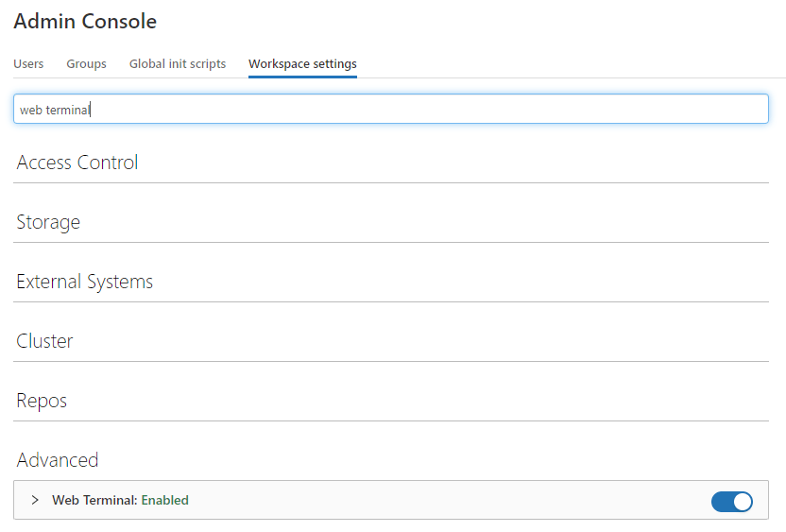Image resolution: width=786 pixels, height=532 pixels.
Task: Expand the Web Terminal chevron arrow
Action: pos(35,500)
